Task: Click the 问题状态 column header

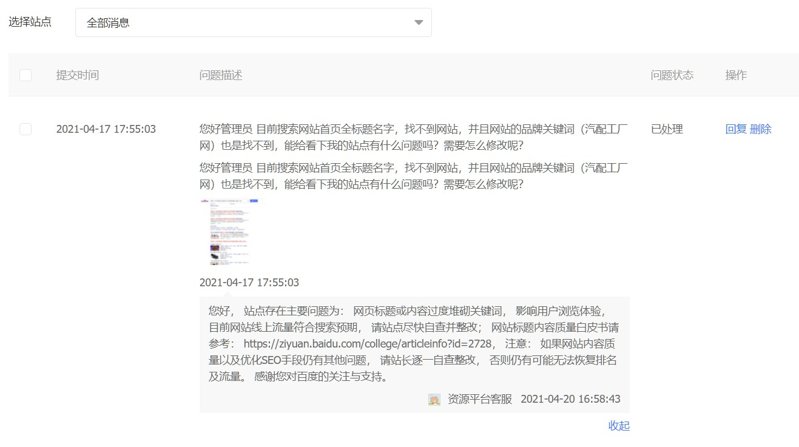Action: pos(672,75)
